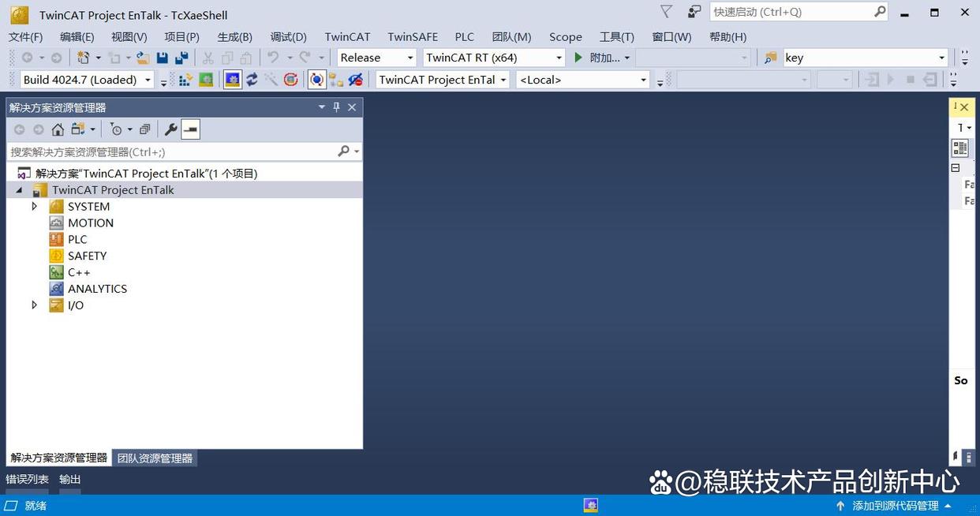Viewport: 980px width, 516px height.
Task: Open the 错误列表 panel tab
Action: (x=27, y=480)
